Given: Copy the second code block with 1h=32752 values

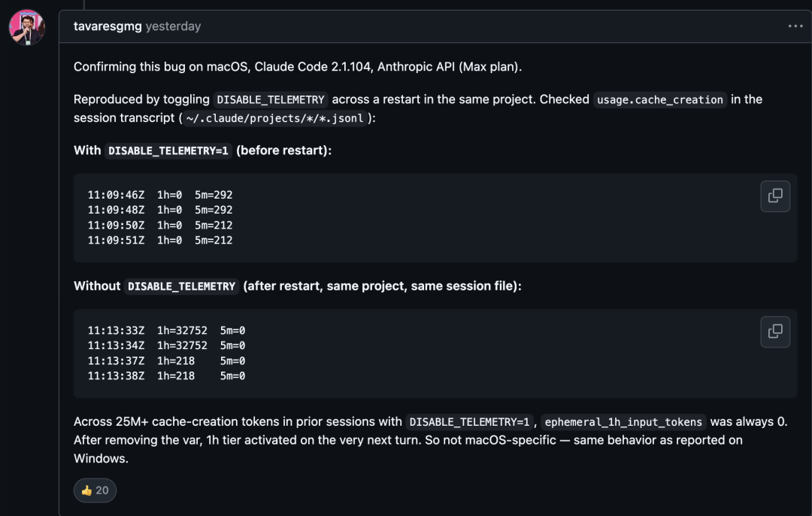Looking at the screenshot, I should [775, 332].
